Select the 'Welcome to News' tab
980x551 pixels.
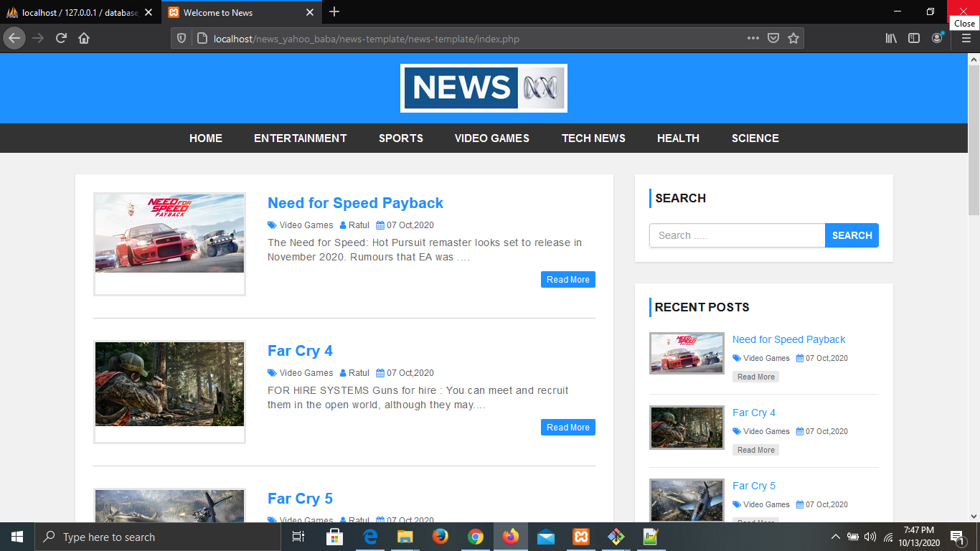pos(240,12)
